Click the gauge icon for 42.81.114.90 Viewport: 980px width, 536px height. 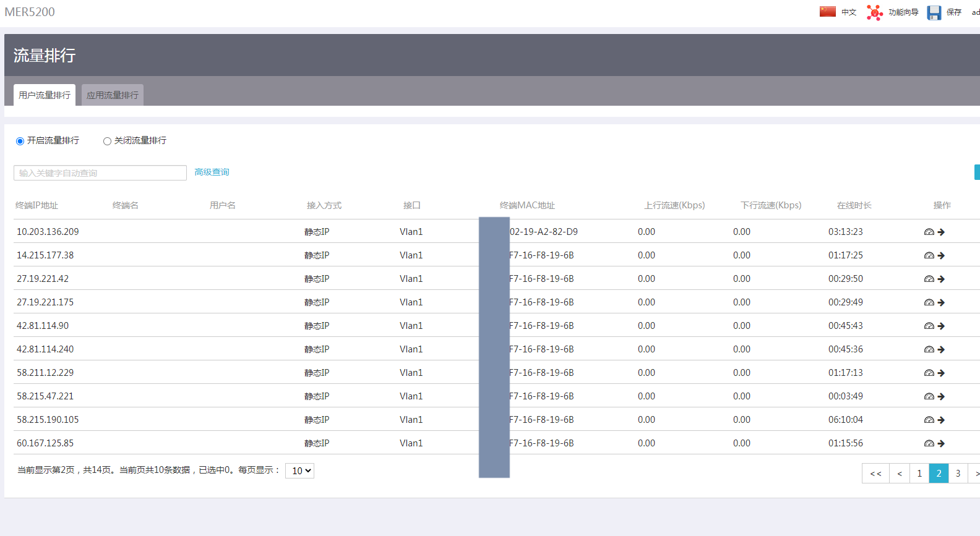click(929, 326)
